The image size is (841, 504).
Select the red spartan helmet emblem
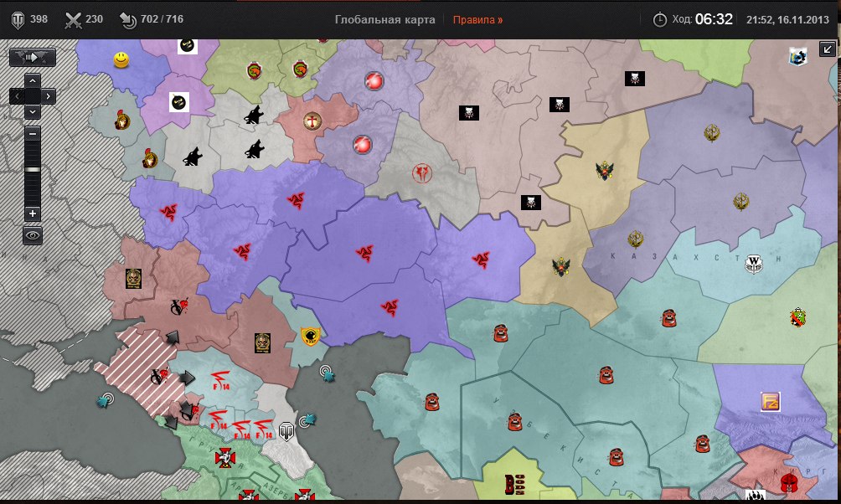[789, 482]
